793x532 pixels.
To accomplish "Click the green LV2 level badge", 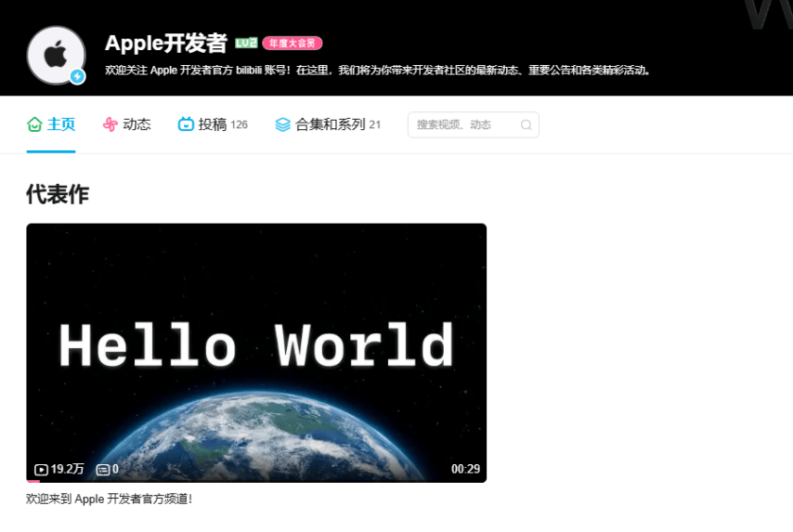I will click(x=245, y=44).
